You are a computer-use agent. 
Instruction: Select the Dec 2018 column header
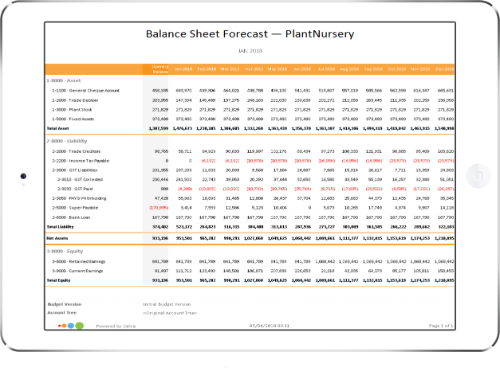(x=444, y=69)
